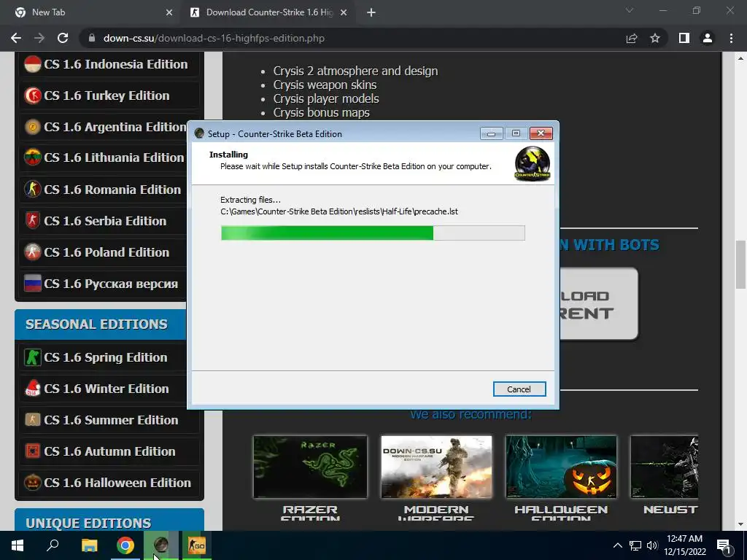Image resolution: width=747 pixels, height=560 pixels.
Task: Click 'Crysis bonus maps' list item
Action: [x=322, y=112]
